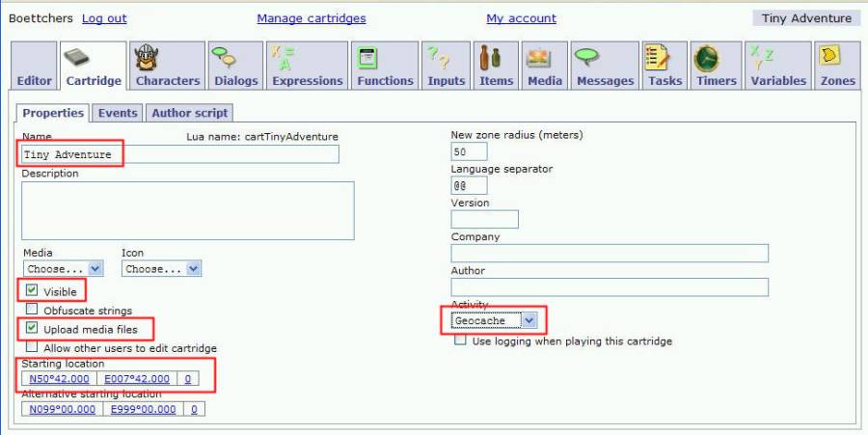Click the Log out link
The width and height of the screenshot is (868, 435).
[104, 18]
